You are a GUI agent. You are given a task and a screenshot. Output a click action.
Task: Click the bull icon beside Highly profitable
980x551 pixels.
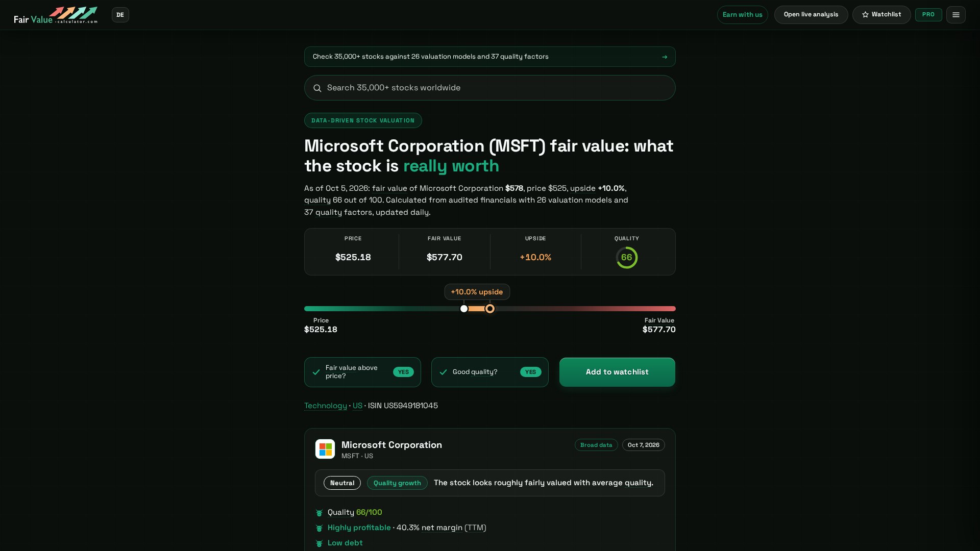(x=320, y=528)
